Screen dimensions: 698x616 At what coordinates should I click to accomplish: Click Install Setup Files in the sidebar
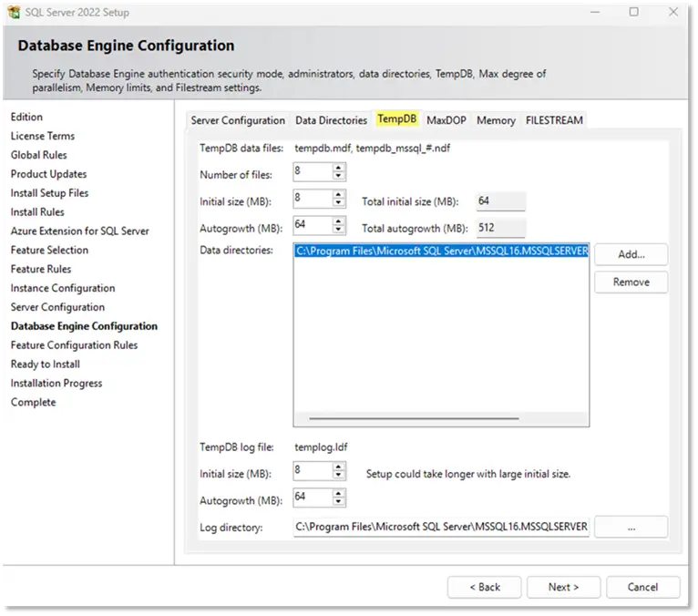pyautogui.click(x=49, y=193)
